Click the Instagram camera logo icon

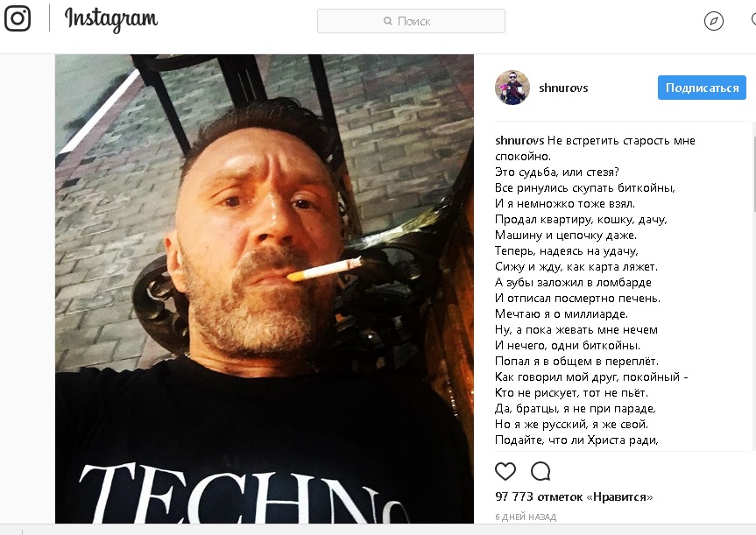pyautogui.click(x=18, y=18)
